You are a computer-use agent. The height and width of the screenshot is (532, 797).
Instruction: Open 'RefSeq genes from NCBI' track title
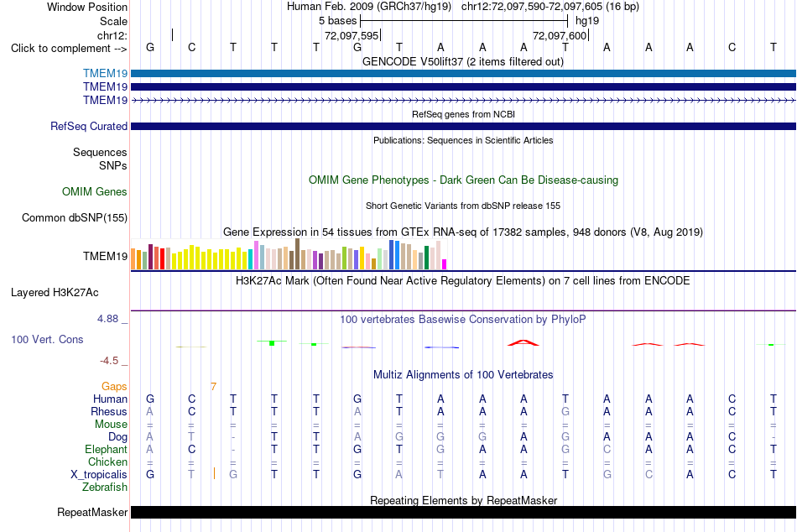463,114
